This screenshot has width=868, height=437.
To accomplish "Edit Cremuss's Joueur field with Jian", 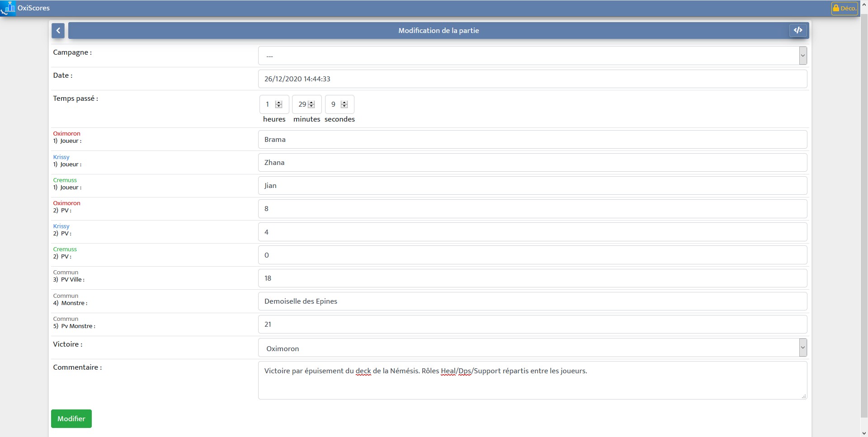I will pos(533,186).
